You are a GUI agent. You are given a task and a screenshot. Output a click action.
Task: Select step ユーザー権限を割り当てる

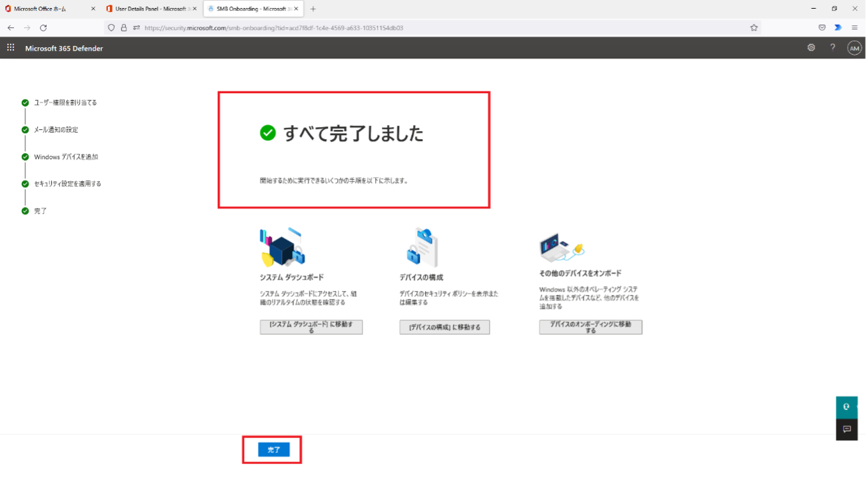pos(65,103)
